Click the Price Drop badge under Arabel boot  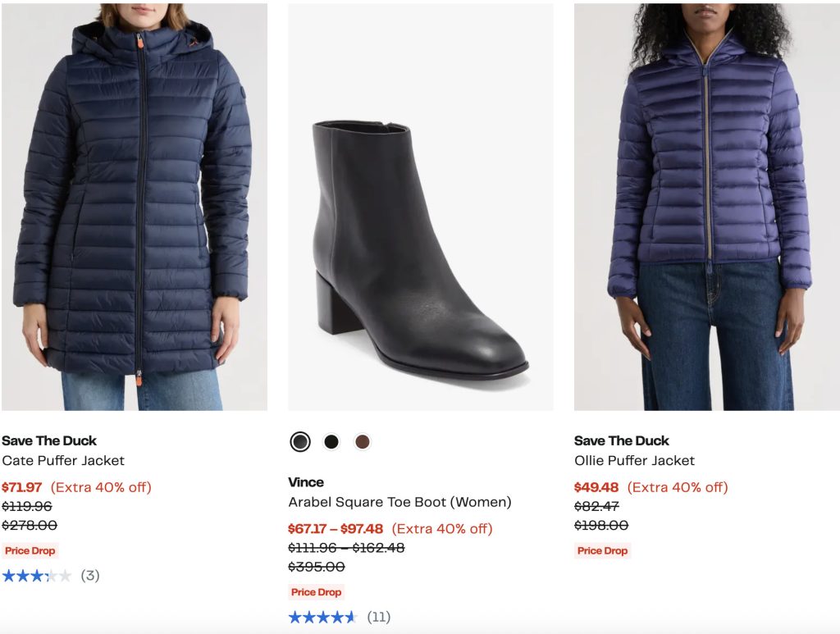click(x=317, y=592)
